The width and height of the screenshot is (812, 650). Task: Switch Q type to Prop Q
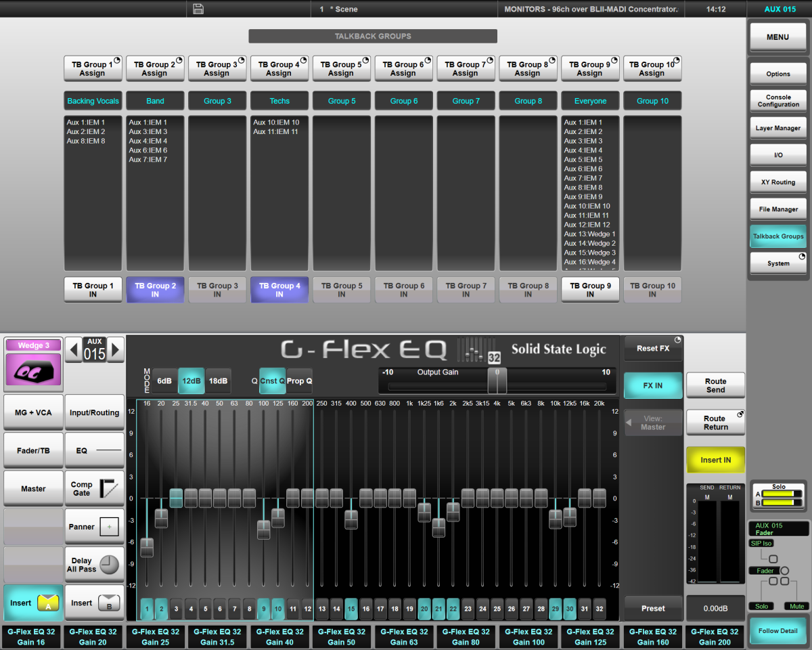point(300,381)
